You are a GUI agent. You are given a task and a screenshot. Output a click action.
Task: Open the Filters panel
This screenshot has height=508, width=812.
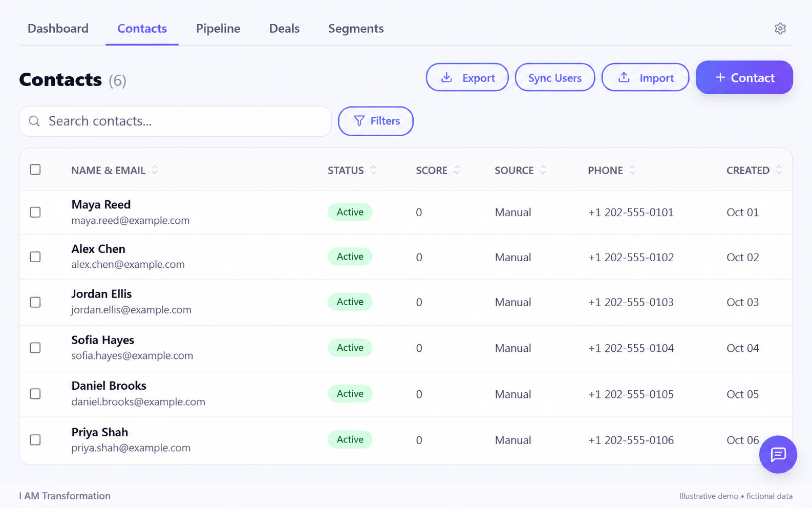[376, 121]
